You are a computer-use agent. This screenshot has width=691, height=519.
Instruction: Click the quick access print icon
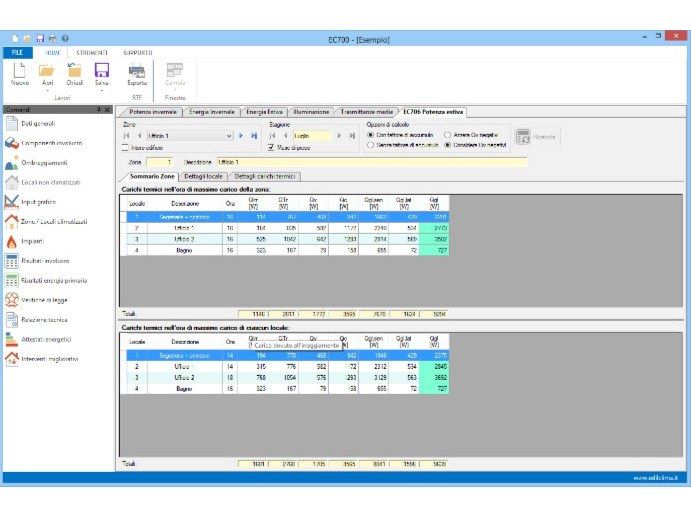(x=52, y=39)
